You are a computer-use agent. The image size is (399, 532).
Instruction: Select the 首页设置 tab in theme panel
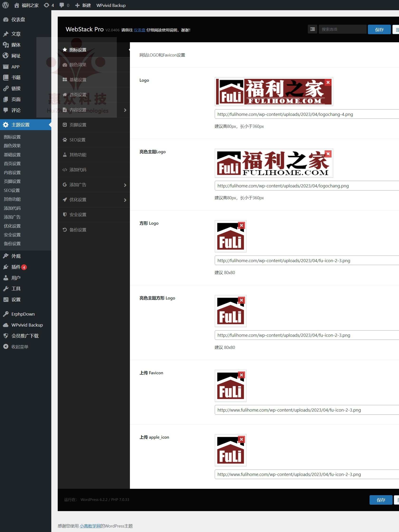tap(94, 95)
